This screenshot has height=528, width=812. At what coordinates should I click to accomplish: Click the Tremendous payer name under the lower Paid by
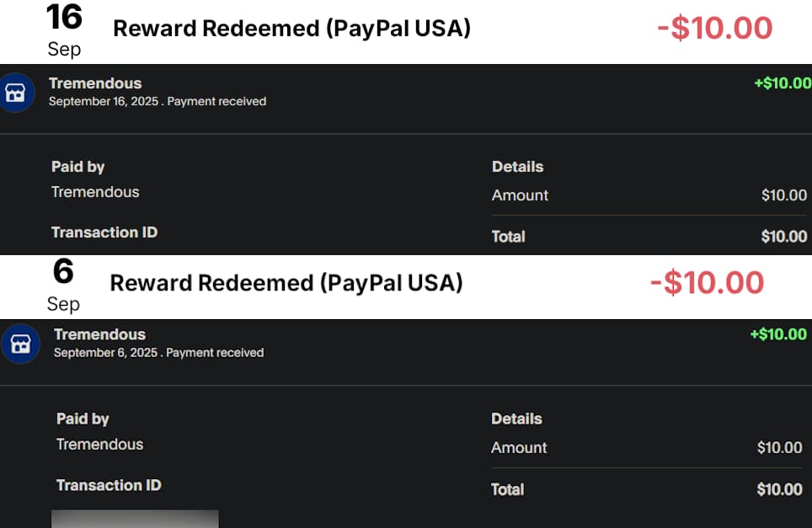tap(99, 445)
